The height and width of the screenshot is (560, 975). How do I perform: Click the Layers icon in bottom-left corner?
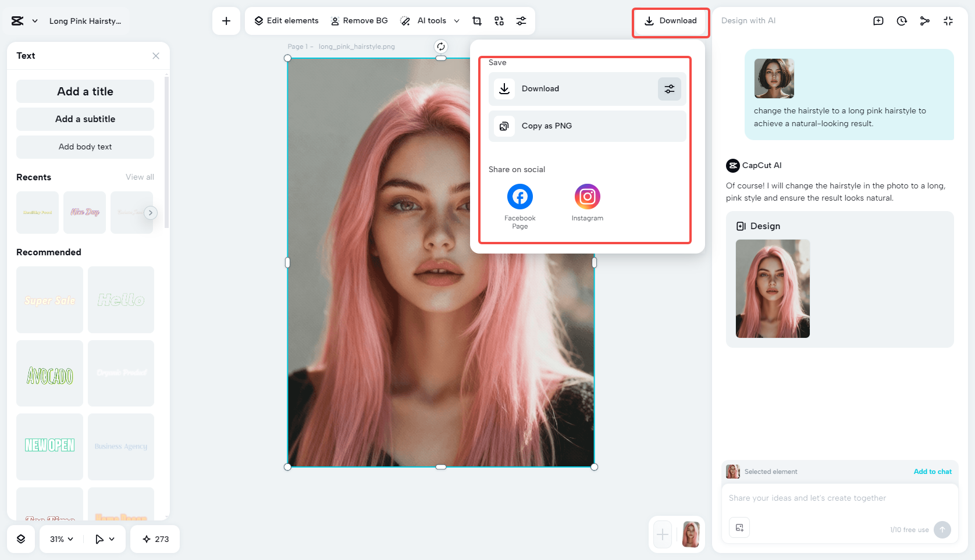pyautogui.click(x=21, y=539)
